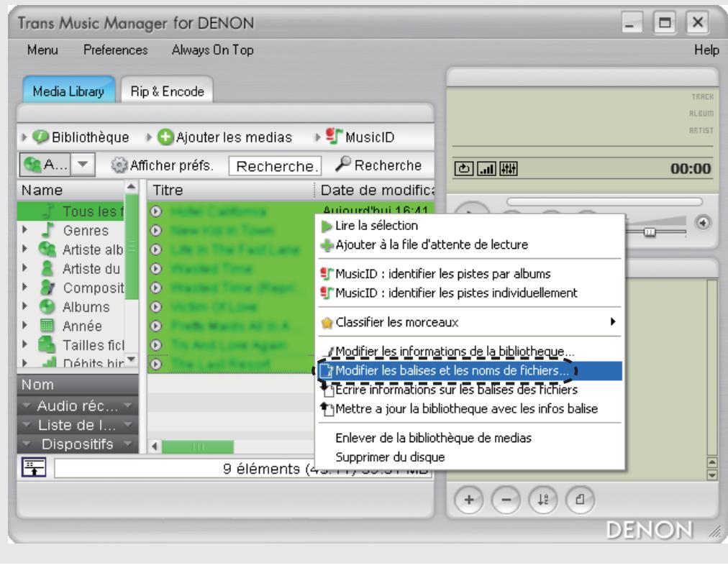728x568 pixels.
Task: Open the view selector dropdown arrow
Action: (x=83, y=164)
